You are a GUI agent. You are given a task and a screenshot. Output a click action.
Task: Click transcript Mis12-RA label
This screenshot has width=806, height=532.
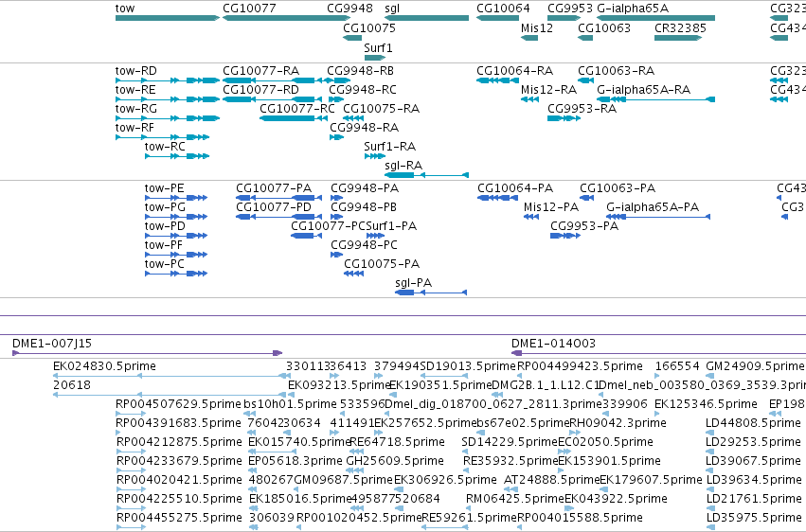(549, 90)
